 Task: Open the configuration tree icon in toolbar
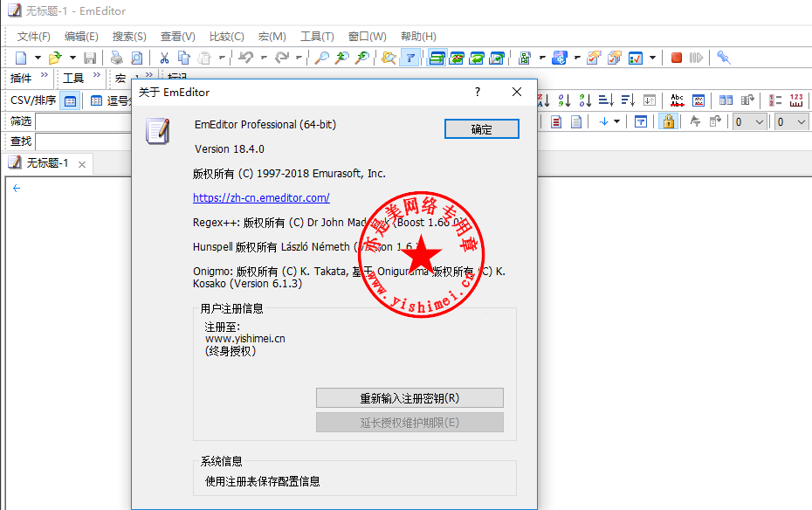[x=524, y=58]
